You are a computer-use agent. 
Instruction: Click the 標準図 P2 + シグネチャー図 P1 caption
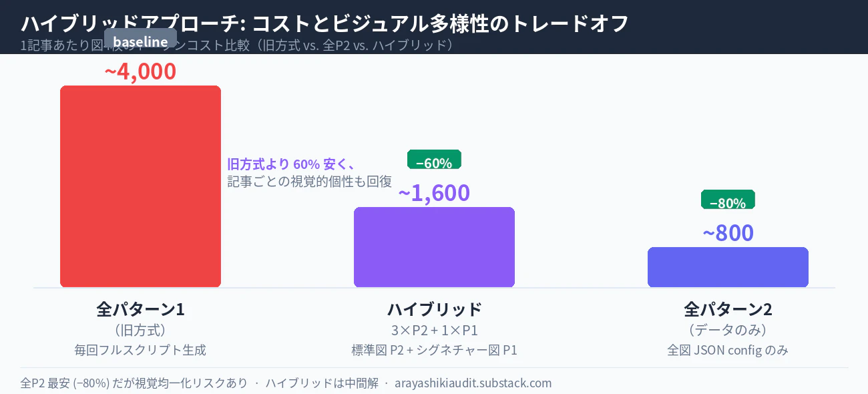[434, 350]
